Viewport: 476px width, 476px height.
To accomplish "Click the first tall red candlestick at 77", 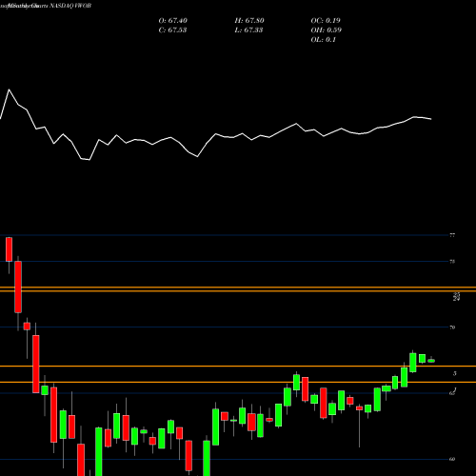I will (9, 249).
